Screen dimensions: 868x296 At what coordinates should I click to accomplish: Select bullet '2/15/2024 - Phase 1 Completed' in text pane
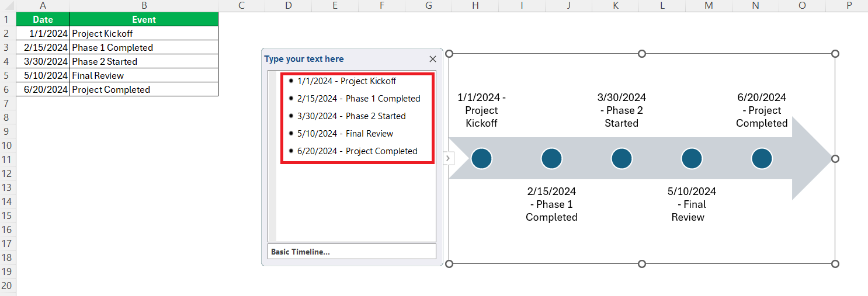(x=359, y=99)
